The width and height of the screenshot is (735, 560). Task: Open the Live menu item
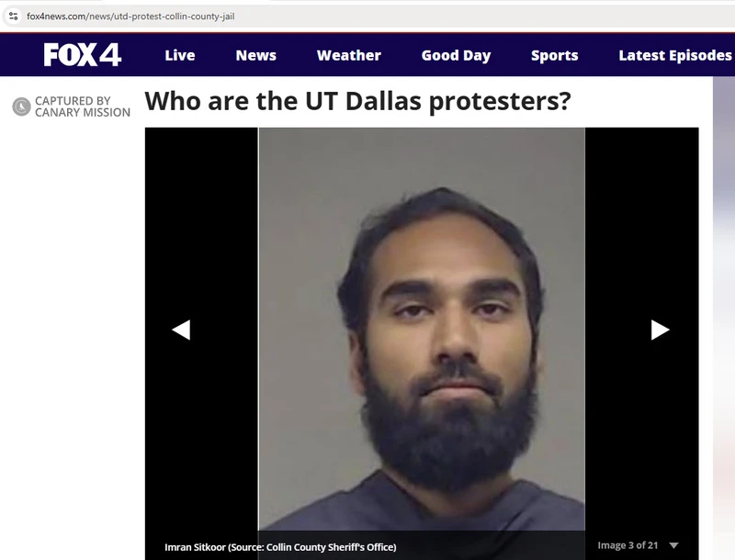[180, 55]
